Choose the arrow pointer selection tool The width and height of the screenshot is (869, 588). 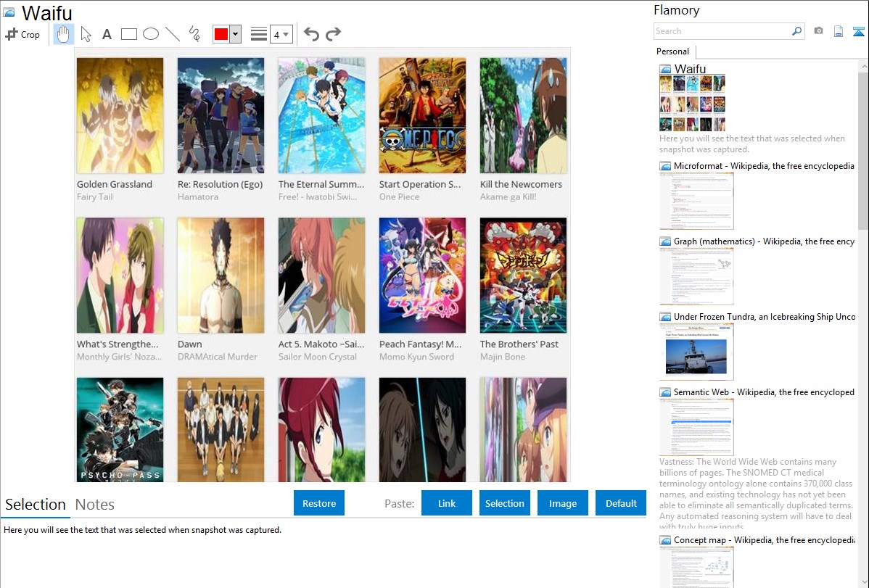(86, 34)
